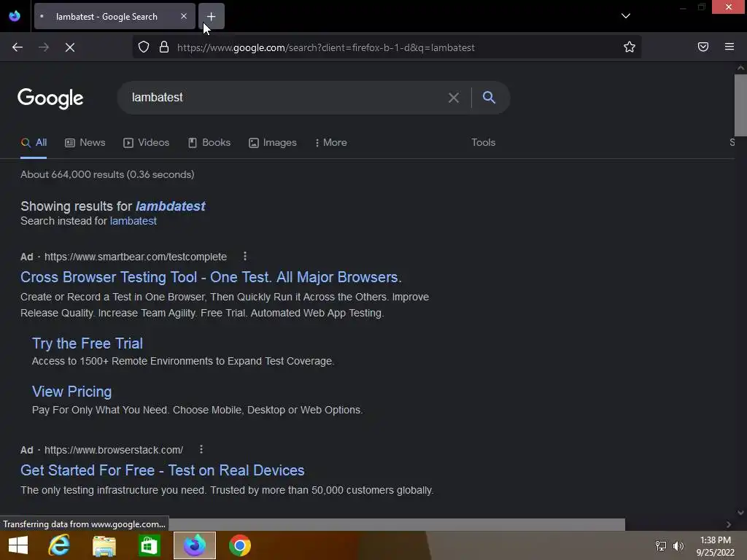This screenshot has width=747, height=560.
Task: Go forward to the next page
Action: (44, 47)
